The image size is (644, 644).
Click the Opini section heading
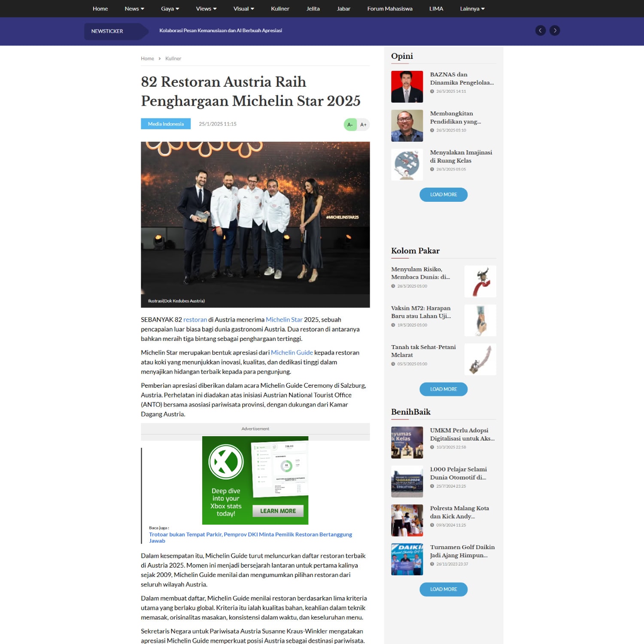[402, 56]
